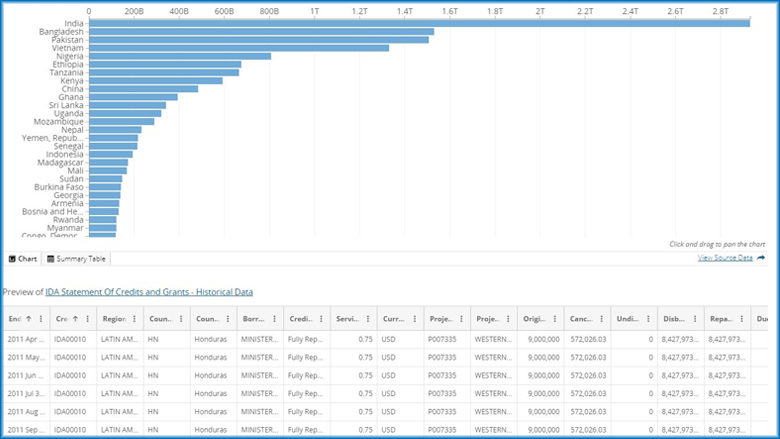The height and width of the screenshot is (439, 780).
Task: Open the Borr... column options menu
Action: 275,319
